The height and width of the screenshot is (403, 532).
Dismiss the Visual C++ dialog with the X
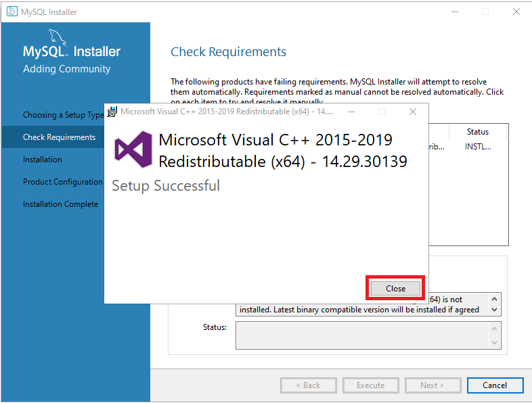(413, 112)
